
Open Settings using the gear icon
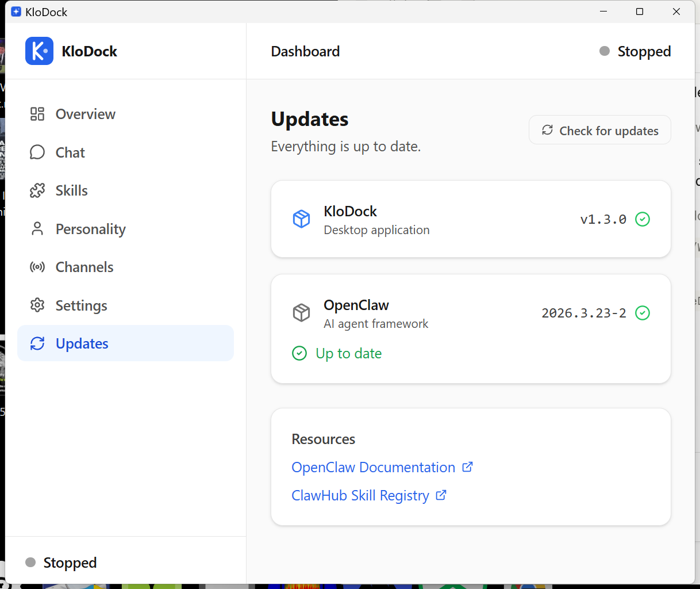coord(37,305)
